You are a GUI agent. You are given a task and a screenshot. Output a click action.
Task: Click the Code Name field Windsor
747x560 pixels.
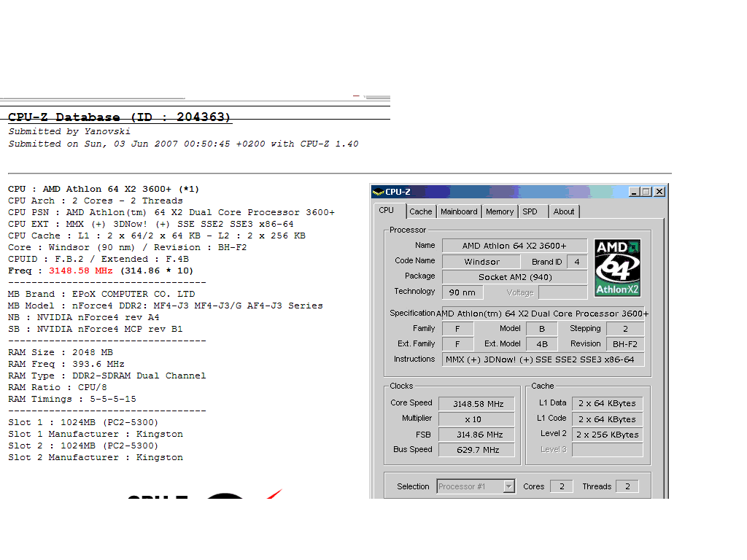tap(481, 262)
